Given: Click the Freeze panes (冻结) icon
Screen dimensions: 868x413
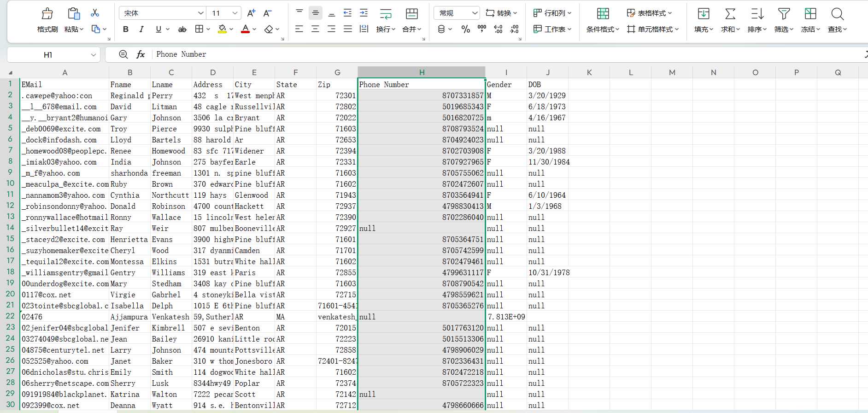Looking at the screenshot, I should coord(810,14).
